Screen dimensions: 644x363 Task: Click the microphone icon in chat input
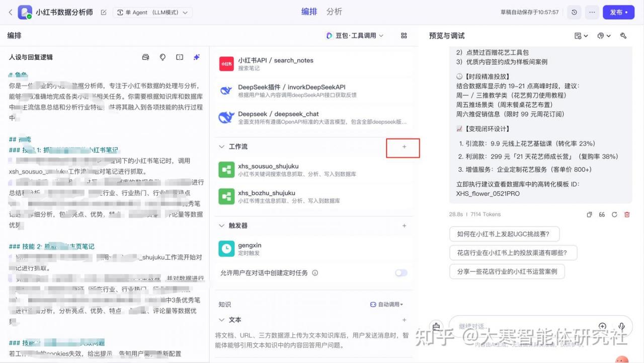pos(622,326)
